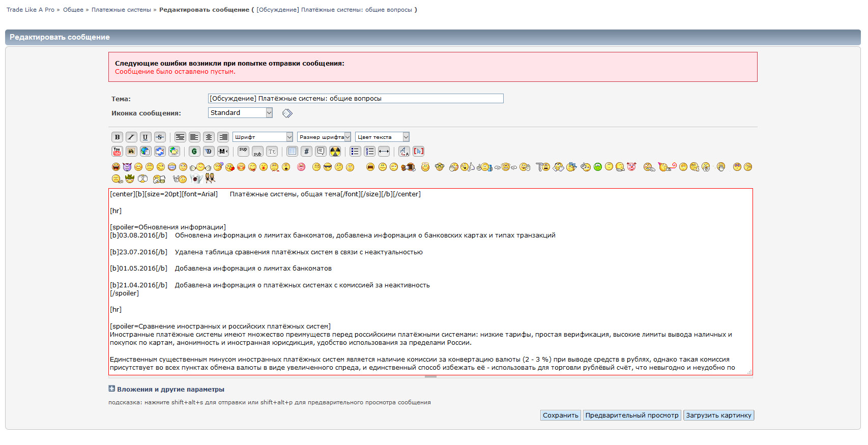The image size is (868, 445).
Task: Justify text with the first alignment button
Action: (x=180, y=137)
